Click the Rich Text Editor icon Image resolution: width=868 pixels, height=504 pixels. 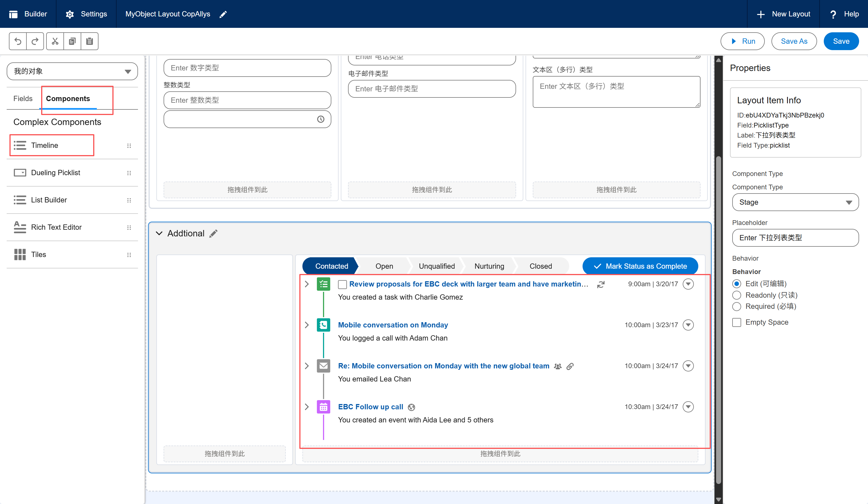(20, 227)
